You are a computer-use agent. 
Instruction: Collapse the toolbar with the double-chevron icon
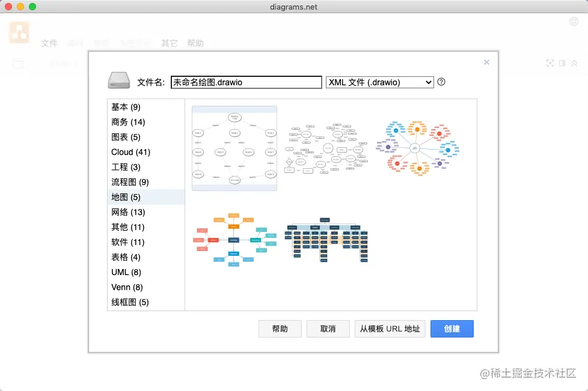coord(574,63)
